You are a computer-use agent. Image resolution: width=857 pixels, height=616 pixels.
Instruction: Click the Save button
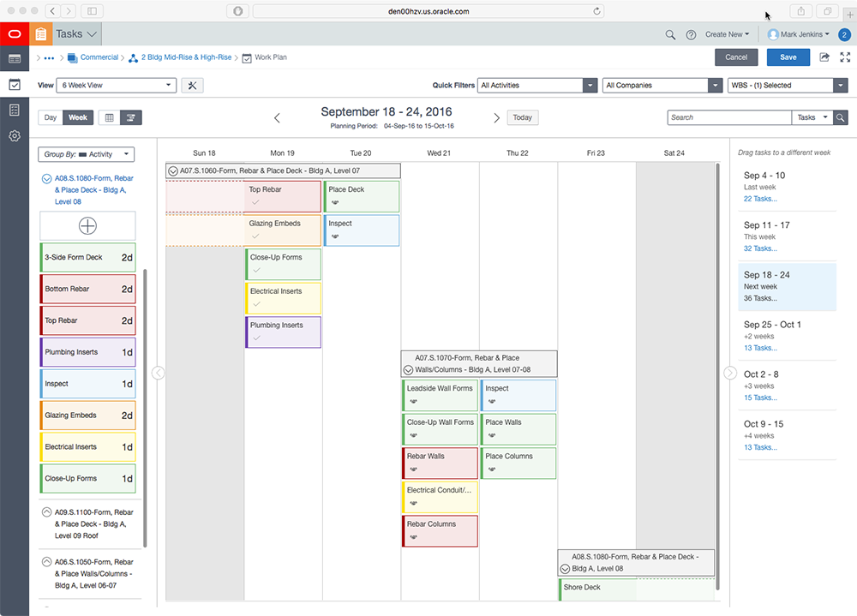tap(788, 57)
